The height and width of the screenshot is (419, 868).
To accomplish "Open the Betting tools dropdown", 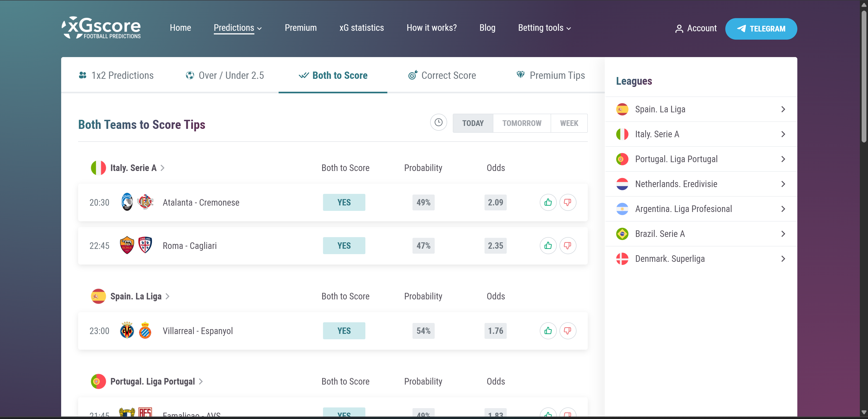I will pos(543,28).
